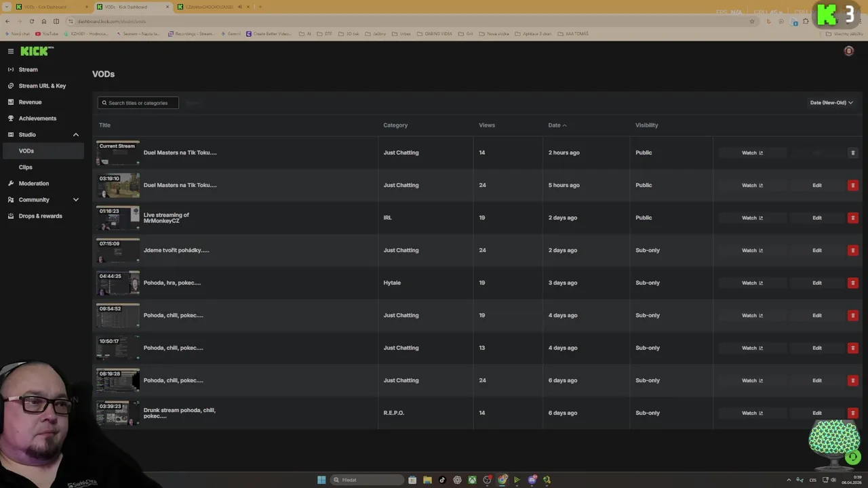
Task: Open the 01:18:23 VOD thumbnail
Action: (118, 218)
